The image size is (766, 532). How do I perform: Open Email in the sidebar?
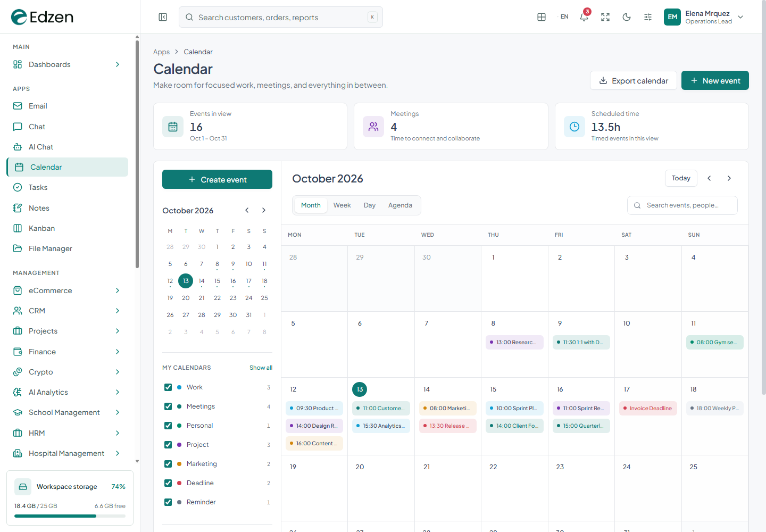coord(67,106)
